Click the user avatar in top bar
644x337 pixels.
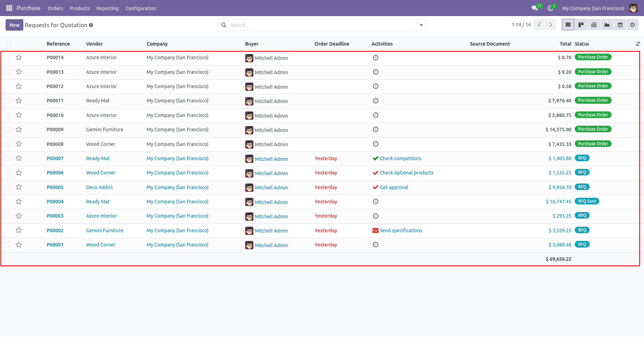(633, 8)
